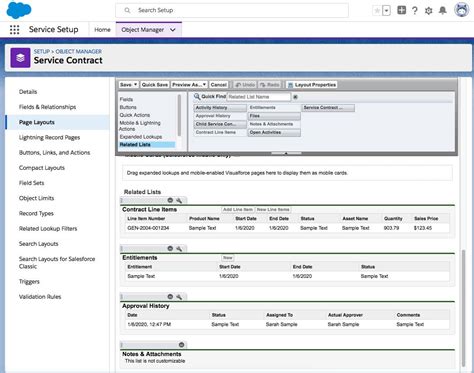Clear the Quick Find field

point(295,97)
